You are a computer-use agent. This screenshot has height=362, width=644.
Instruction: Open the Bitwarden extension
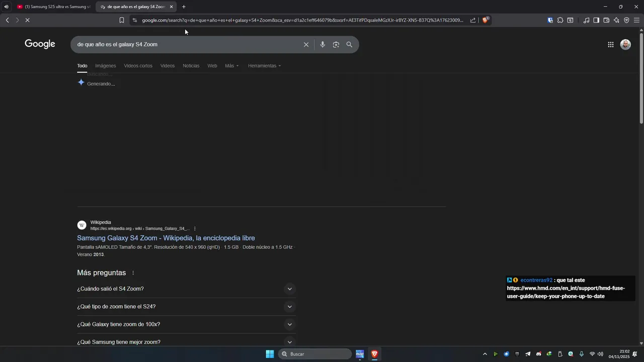click(550, 20)
